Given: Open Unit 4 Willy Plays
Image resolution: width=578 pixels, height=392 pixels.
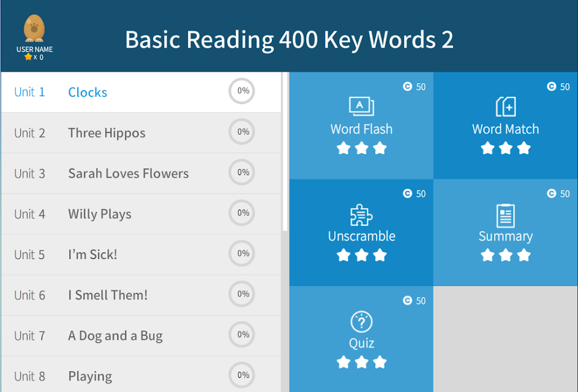Looking at the screenshot, I should tap(141, 214).
